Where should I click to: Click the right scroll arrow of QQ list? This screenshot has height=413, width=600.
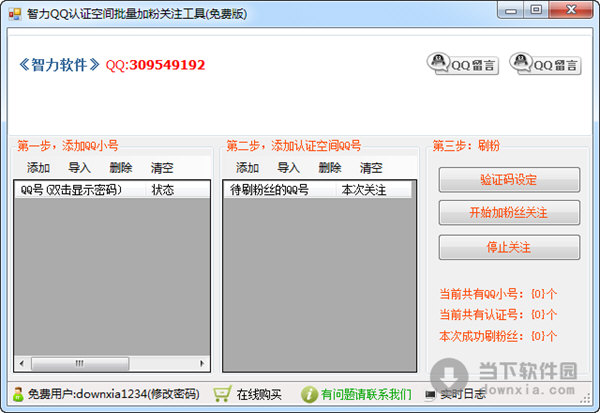(x=202, y=363)
